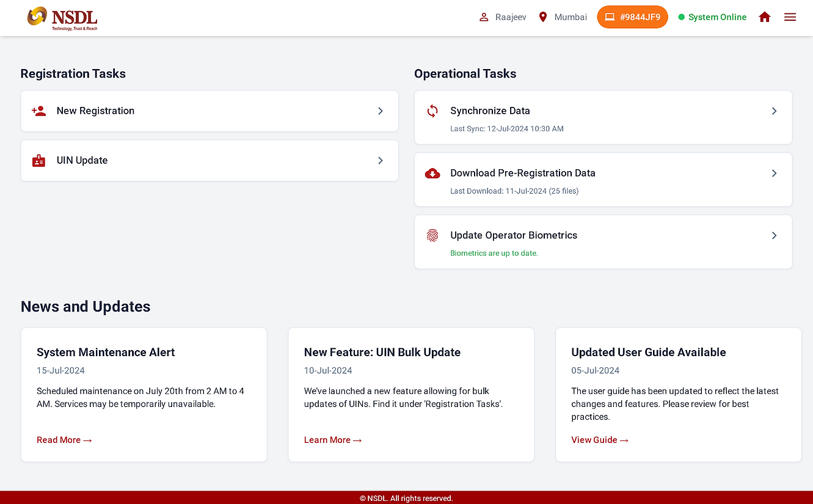813x504 pixels.
Task: Click the green System Online status dot
Action: coord(682,17)
